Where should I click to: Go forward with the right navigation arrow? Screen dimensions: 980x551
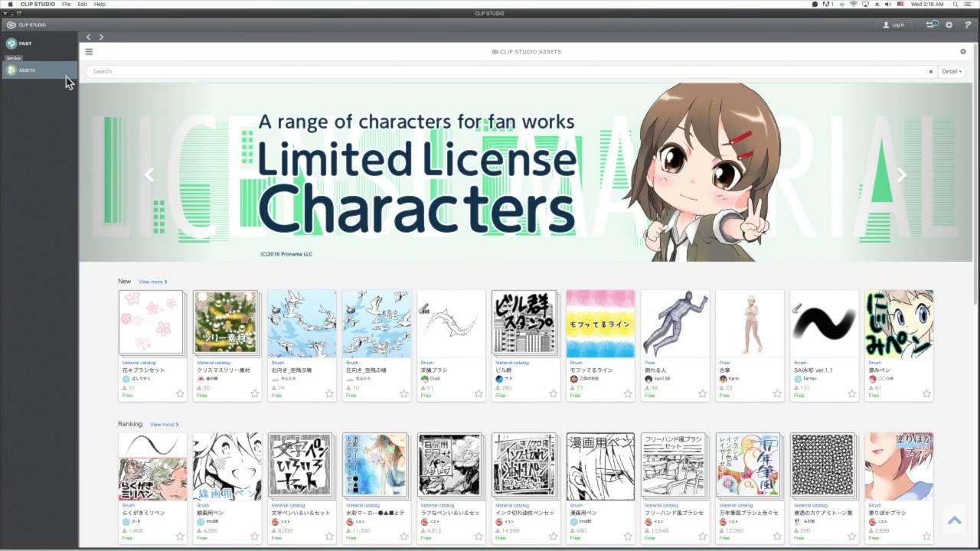[101, 37]
